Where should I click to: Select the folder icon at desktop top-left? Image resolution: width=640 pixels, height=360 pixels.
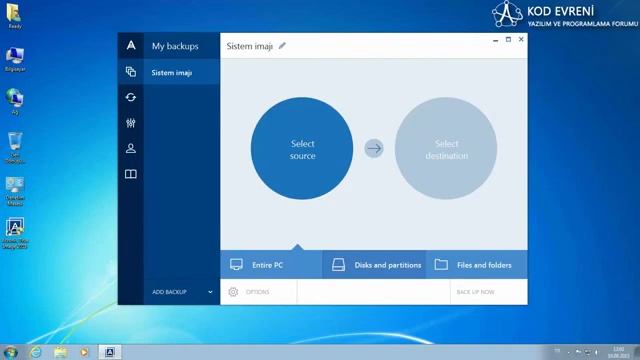tap(14, 16)
